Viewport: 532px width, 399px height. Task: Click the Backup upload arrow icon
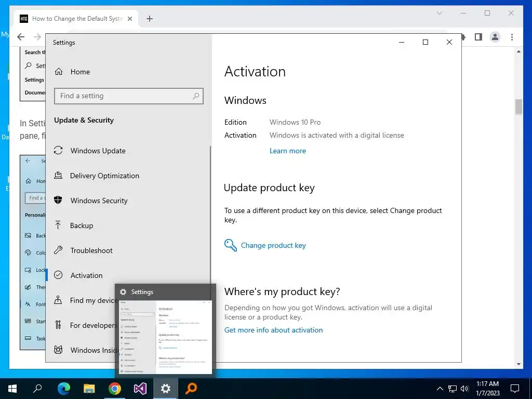click(x=58, y=225)
